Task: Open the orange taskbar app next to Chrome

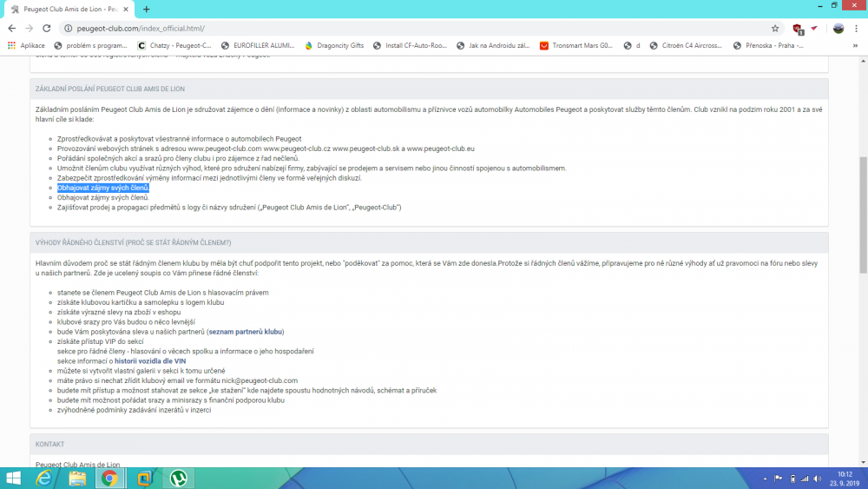Action: pyautogui.click(x=144, y=478)
